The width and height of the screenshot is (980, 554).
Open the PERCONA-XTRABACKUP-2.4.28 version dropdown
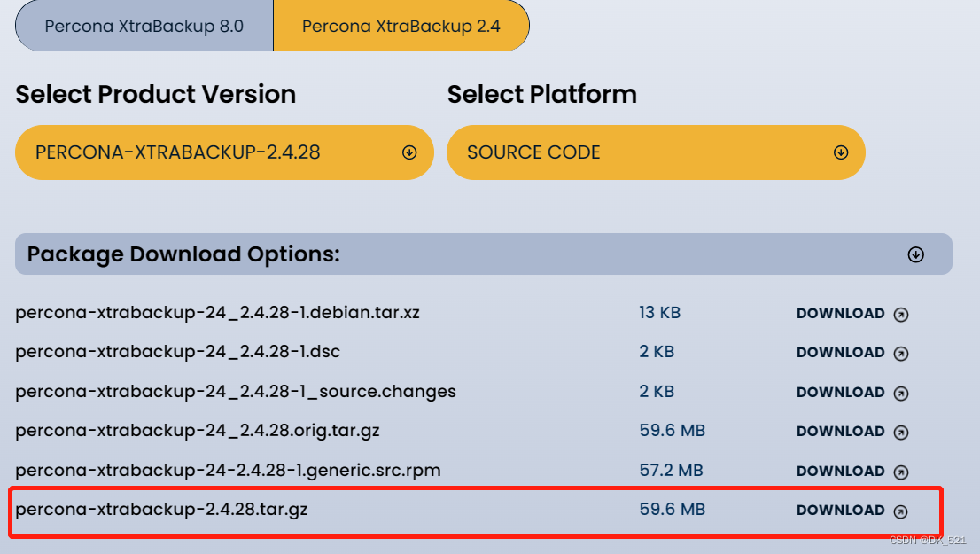tap(224, 152)
